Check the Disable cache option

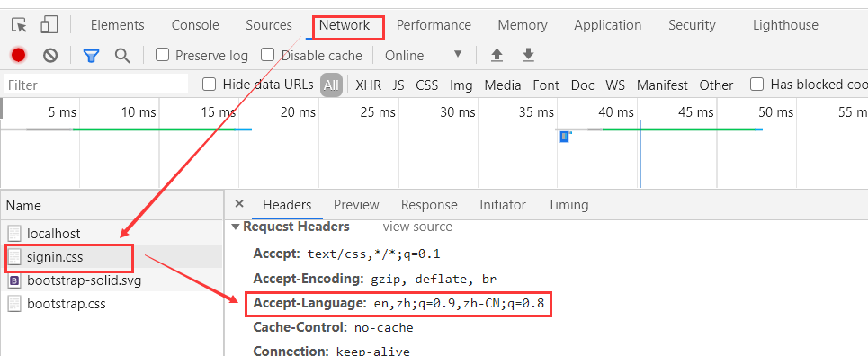point(268,55)
